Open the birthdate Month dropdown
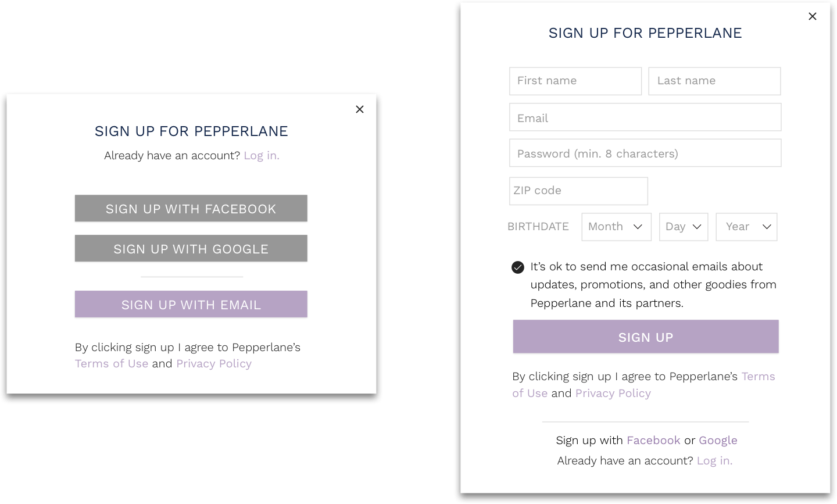Screen dimensions: 837x504 coord(616,227)
